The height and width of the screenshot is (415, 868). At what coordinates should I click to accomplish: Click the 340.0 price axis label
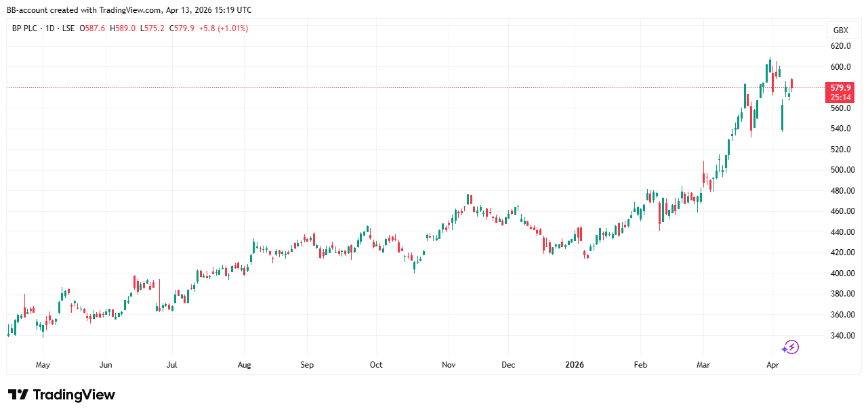tap(840, 336)
